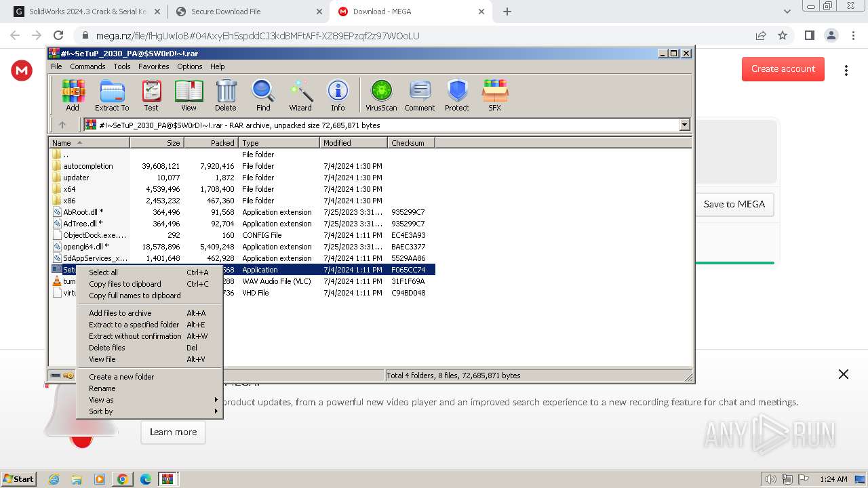Choose Create a new folder
This screenshot has height=488, width=868.
(150, 377)
